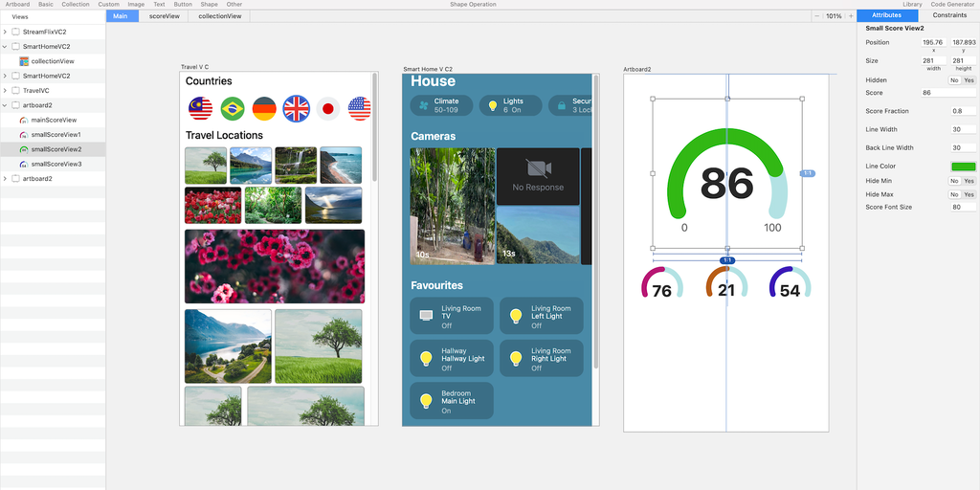Click the bulb icon for Living Room Left Light
Screen dimensions: 980x490
coord(516,316)
